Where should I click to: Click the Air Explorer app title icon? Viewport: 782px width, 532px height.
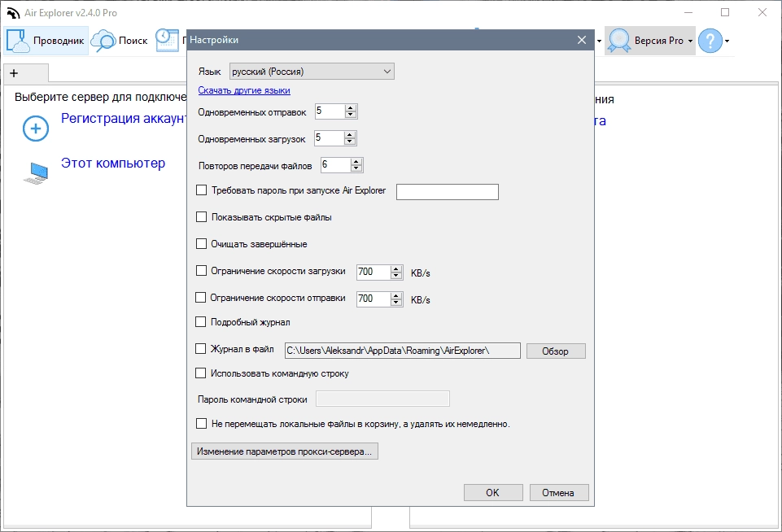pyautogui.click(x=13, y=13)
